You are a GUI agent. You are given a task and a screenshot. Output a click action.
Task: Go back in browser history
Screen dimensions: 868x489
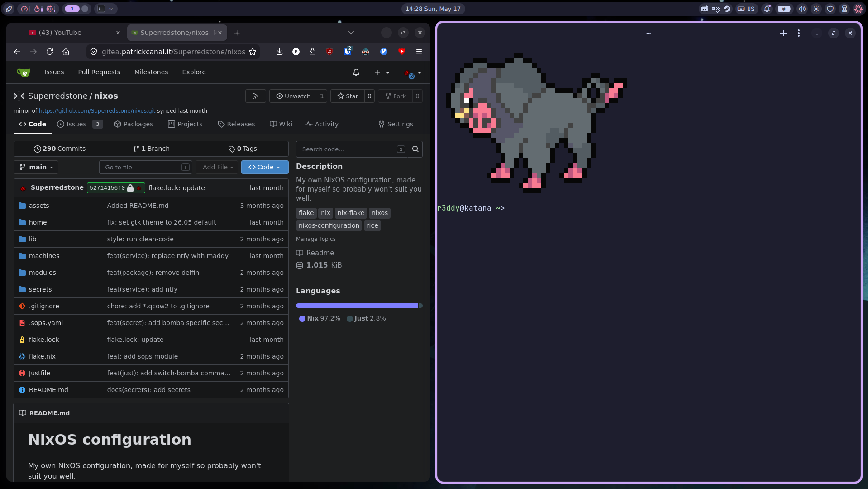click(17, 52)
